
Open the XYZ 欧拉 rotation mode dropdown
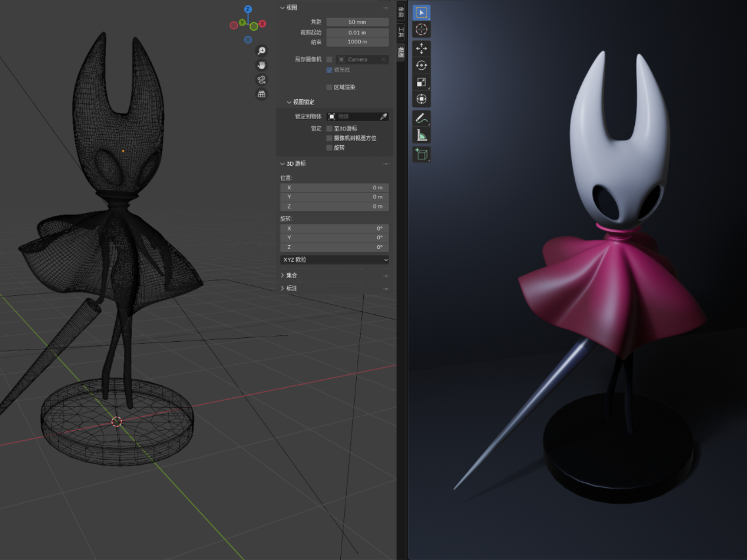click(x=334, y=260)
